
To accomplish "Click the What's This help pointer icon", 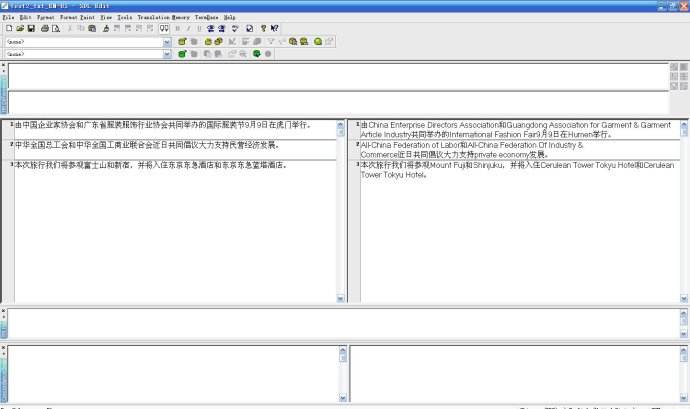I will tap(275, 29).
